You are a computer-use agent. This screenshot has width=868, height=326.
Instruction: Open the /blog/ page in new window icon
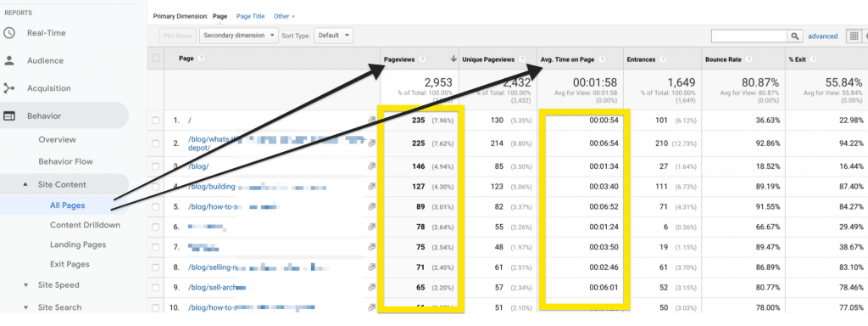(x=371, y=166)
